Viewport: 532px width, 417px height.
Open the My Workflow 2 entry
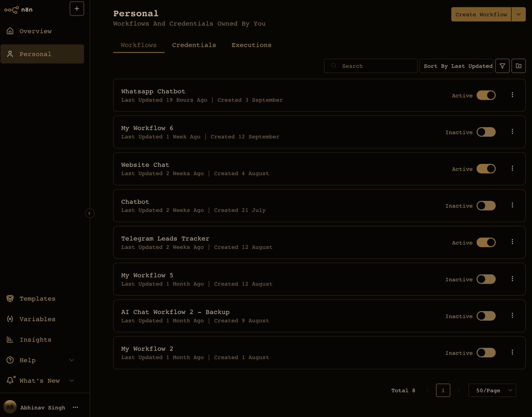(x=319, y=353)
